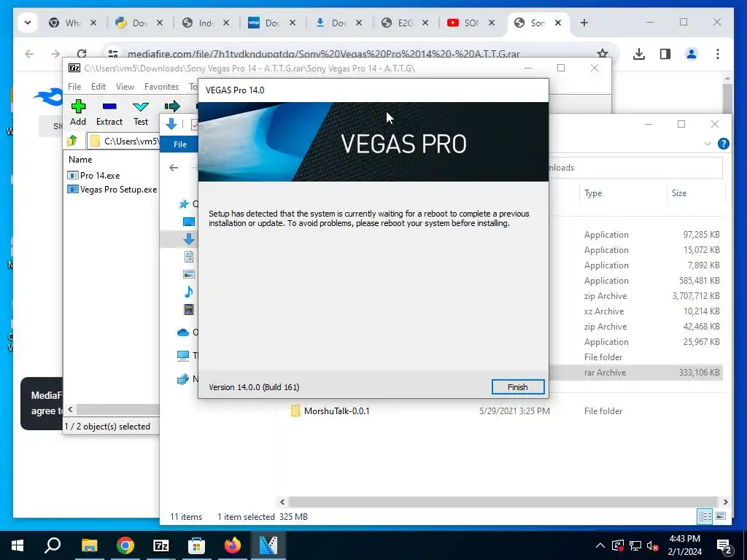This screenshot has height=560, width=747.
Task: Open Chrome tab search dropdown
Action: click(28, 23)
